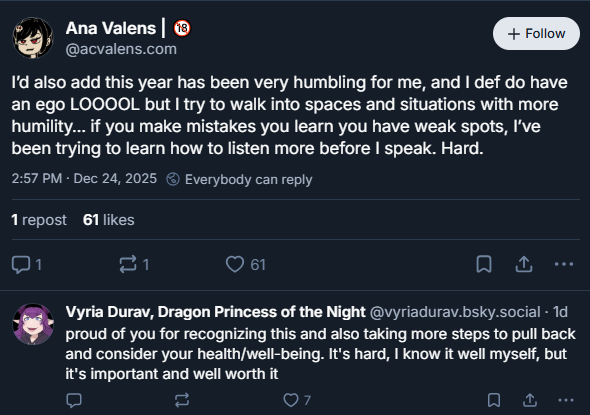Reply to Vyria Durav's comment
Viewport: 590px width, 415px height.
click(x=74, y=400)
